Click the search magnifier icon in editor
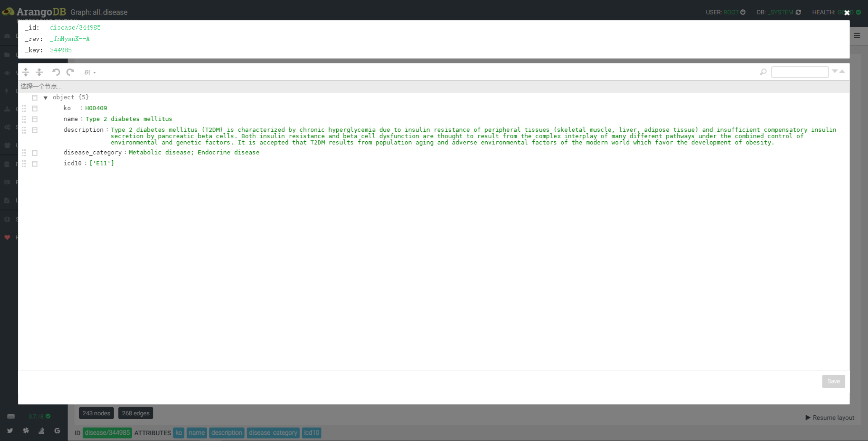Image resolution: width=868 pixels, height=441 pixels. 763,72
